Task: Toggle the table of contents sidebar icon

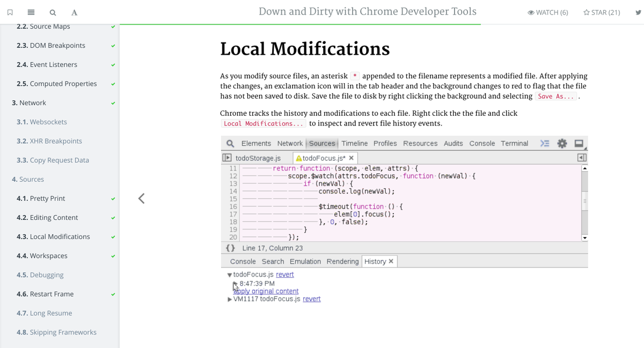Action: tap(31, 12)
